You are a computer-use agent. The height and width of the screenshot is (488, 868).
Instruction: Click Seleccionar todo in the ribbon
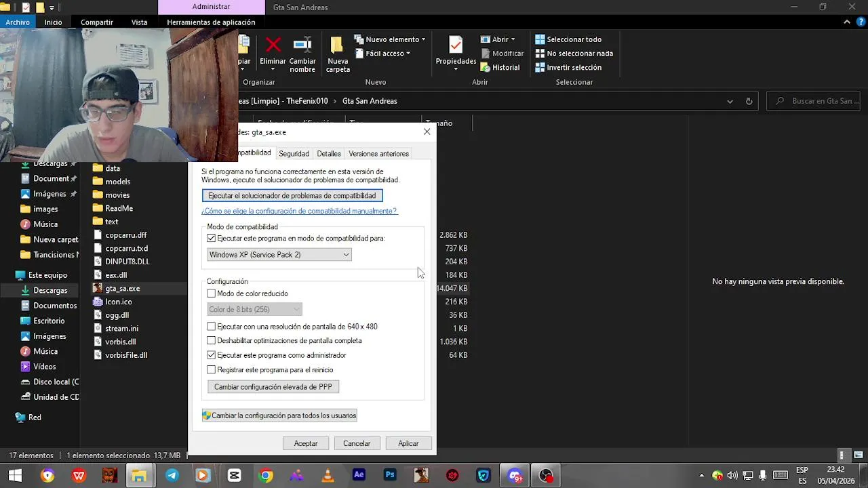click(x=568, y=39)
